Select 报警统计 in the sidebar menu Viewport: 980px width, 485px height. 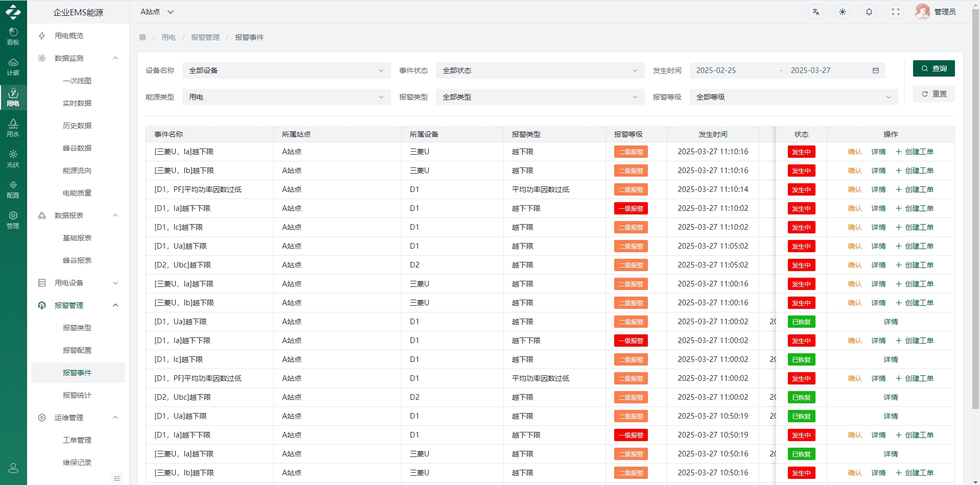click(78, 395)
